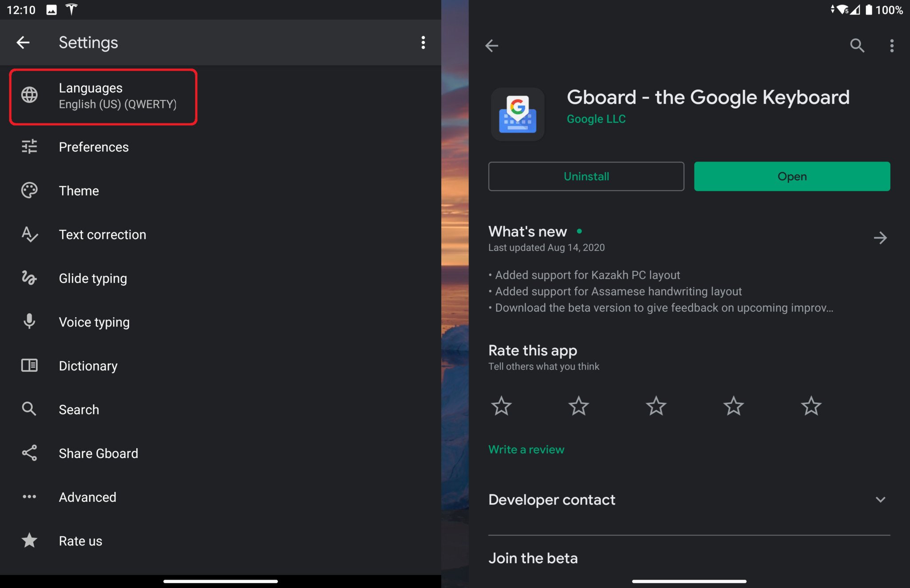Expand What's new with the arrow
Viewport: 910px width, 588px height.
click(880, 238)
